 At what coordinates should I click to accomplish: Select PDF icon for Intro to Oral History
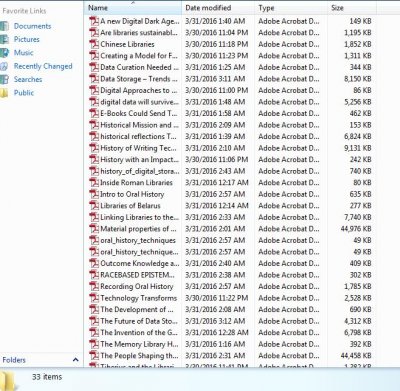(x=94, y=194)
